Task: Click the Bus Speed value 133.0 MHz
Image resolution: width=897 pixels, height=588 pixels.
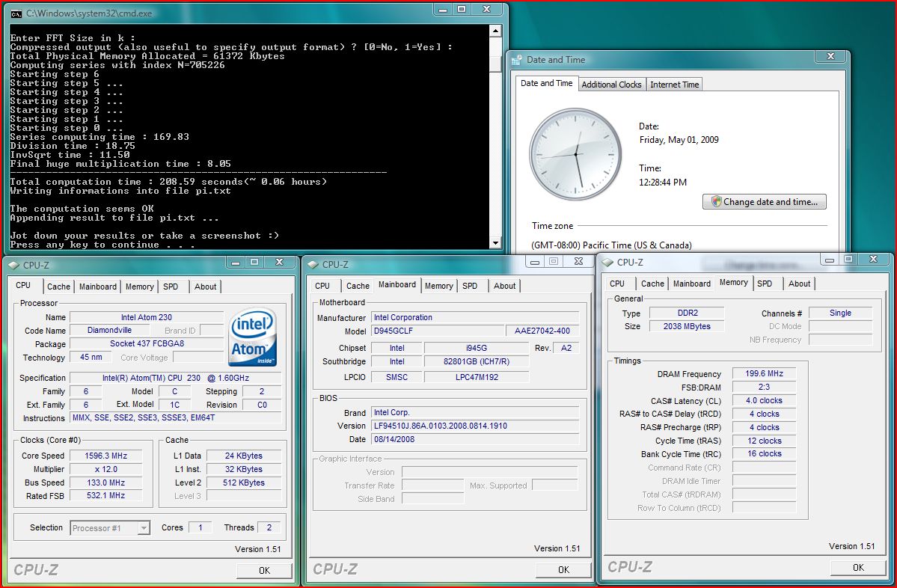Action: tap(105, 483)
